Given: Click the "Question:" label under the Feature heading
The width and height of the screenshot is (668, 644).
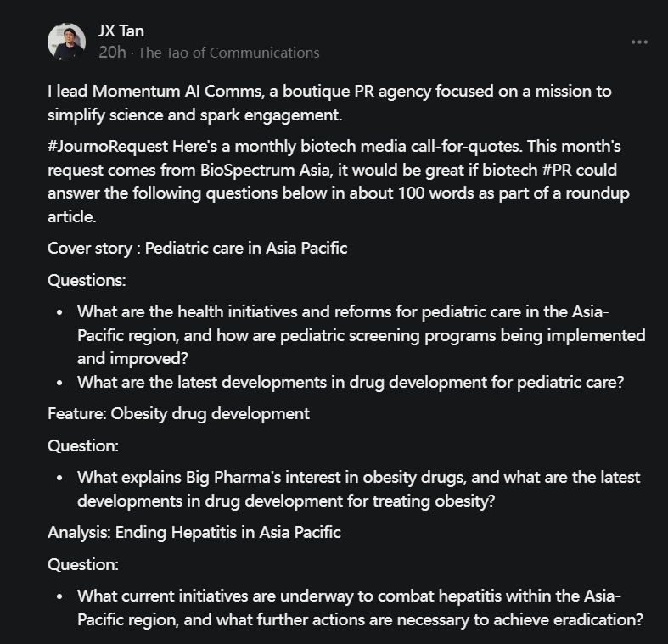Looking at the screenshot, I should coord(83,445).
